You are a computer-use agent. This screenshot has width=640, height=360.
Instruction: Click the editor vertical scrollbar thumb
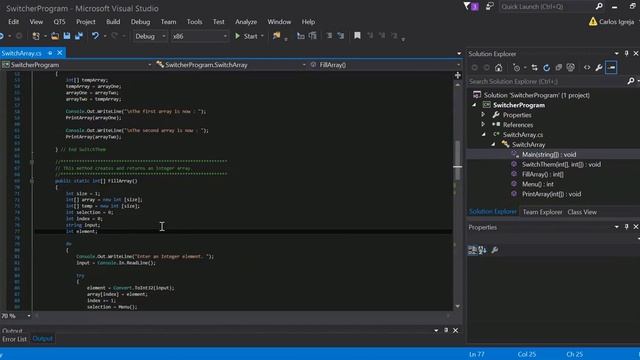pos(458,160)
